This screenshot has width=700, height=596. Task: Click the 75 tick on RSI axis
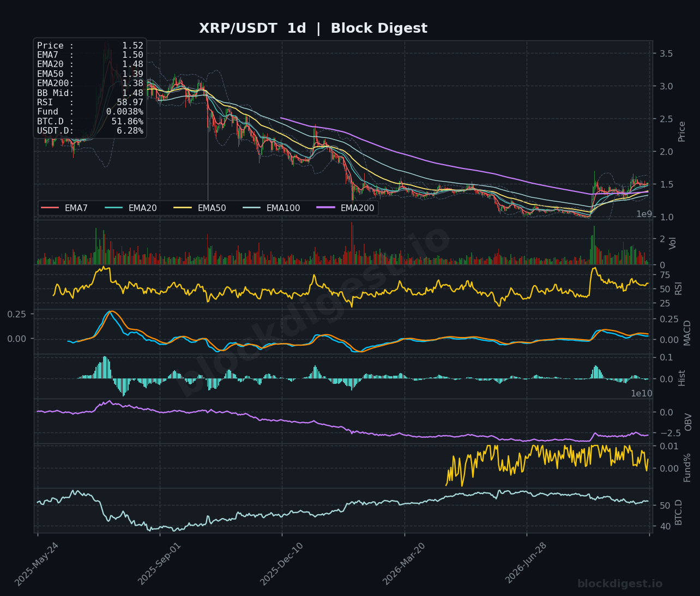tap(665, 275)
